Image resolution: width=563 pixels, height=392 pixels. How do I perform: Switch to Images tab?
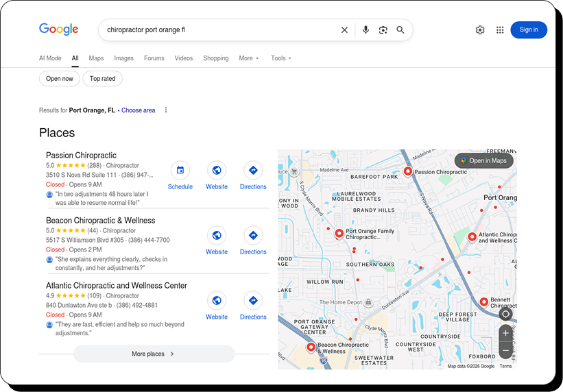(x=124, y=58)
